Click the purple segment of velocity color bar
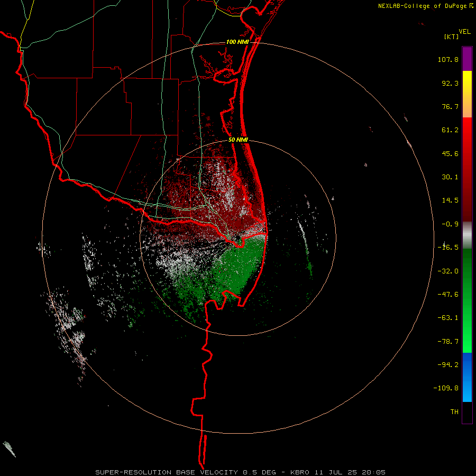 click(467, 59)
